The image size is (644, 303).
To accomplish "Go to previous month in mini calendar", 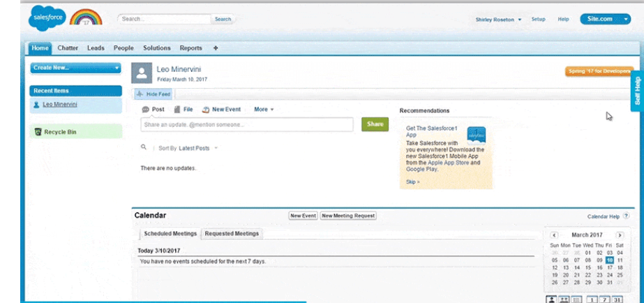I will 554,235.
